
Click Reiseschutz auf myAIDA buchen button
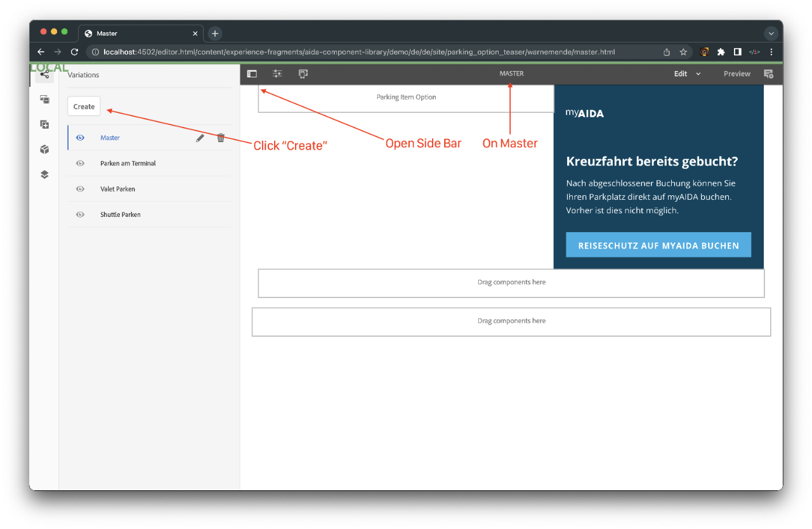click(x=658, y=245)
